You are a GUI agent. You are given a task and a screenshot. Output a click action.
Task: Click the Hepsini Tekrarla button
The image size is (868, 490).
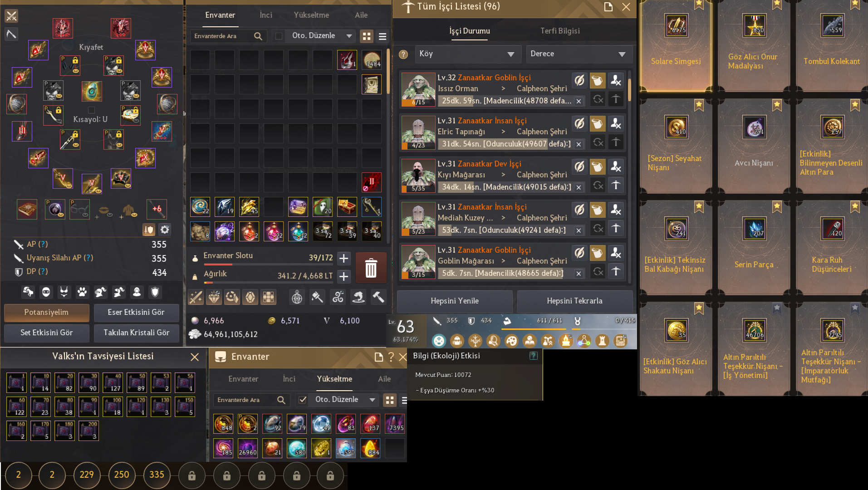click(574, 301)
